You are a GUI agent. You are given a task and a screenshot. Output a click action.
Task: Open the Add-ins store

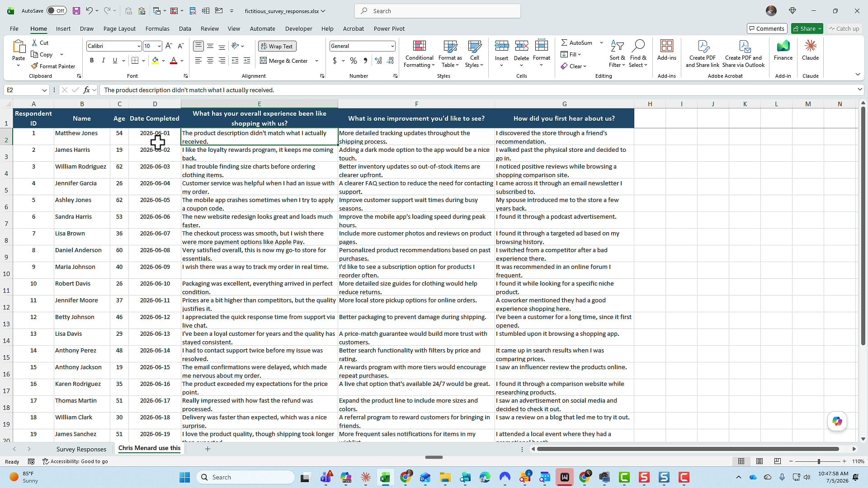(667, 50)
